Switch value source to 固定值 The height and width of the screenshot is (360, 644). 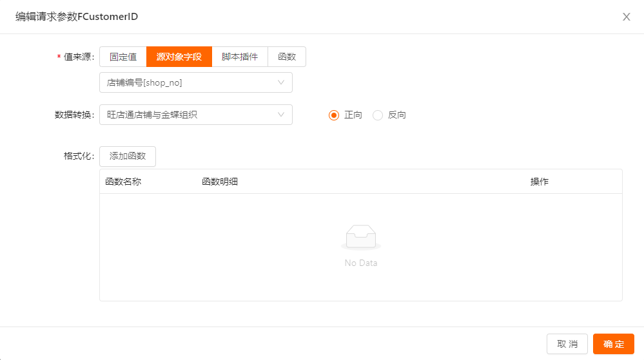(123, 57)
